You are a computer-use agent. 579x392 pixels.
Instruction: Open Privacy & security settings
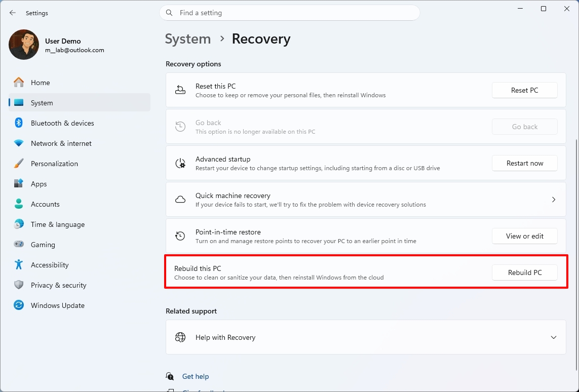pyautogui.click(x=80, y=285)
